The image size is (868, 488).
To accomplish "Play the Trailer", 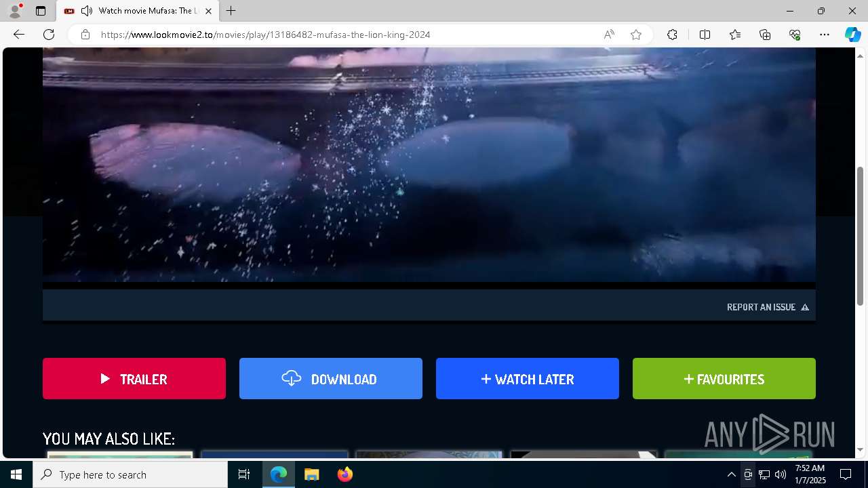I will point(134,379).
